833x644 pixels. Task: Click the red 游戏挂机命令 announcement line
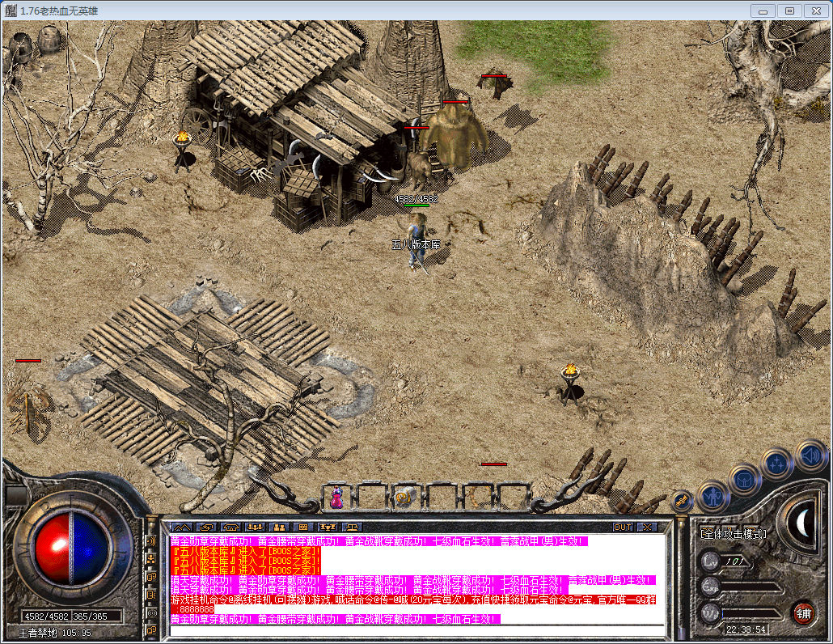(413, 600)
